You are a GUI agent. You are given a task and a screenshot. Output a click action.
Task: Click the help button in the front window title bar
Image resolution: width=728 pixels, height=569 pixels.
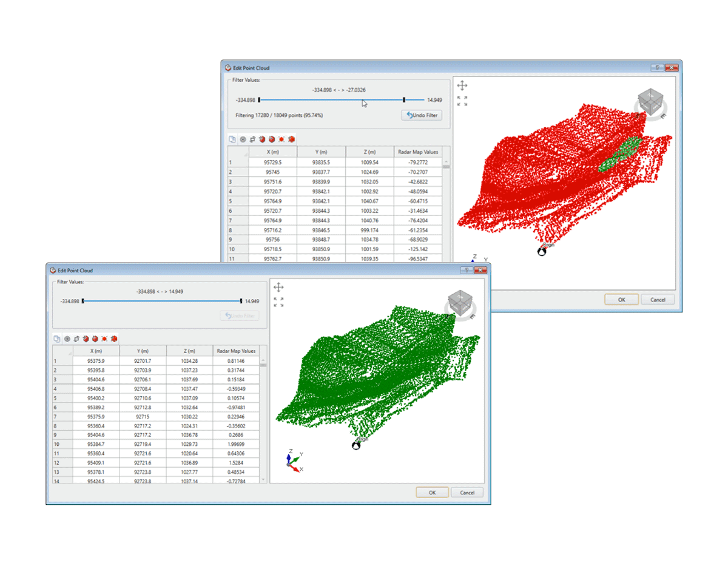coord(467,270)
